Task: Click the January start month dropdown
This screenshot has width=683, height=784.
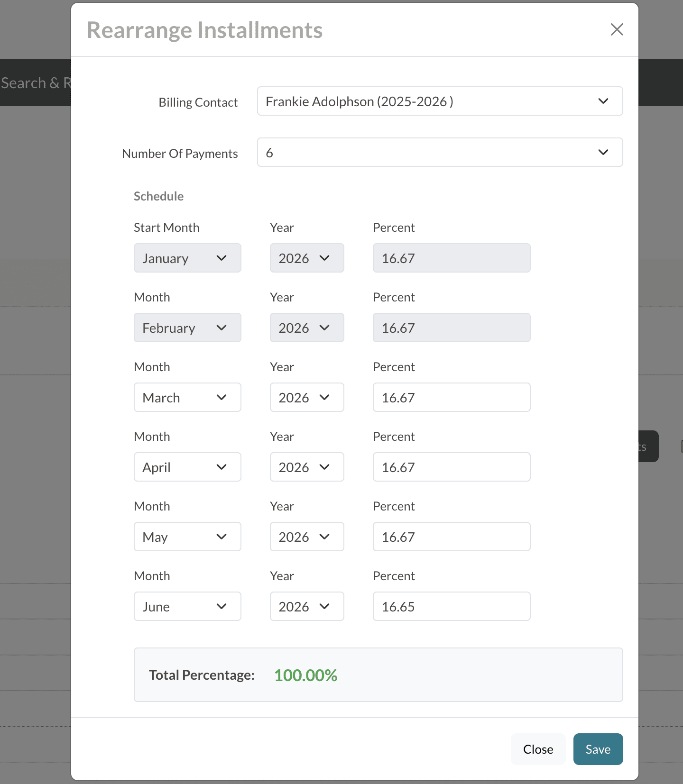Action: point(187,258)
